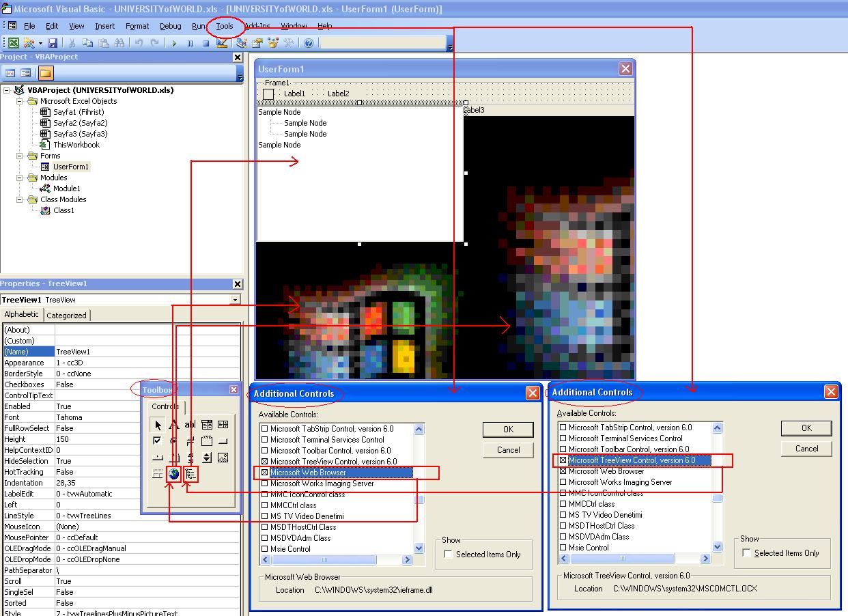Viewport: 848px width, 616px height.
Task: Open the Project Explorer toolbar icon
Action: [242, 43]
